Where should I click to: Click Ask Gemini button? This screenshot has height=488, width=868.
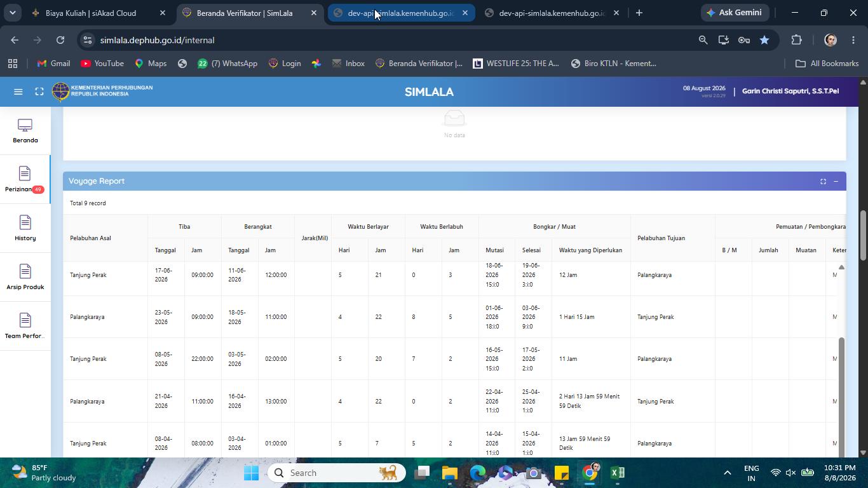735,13
